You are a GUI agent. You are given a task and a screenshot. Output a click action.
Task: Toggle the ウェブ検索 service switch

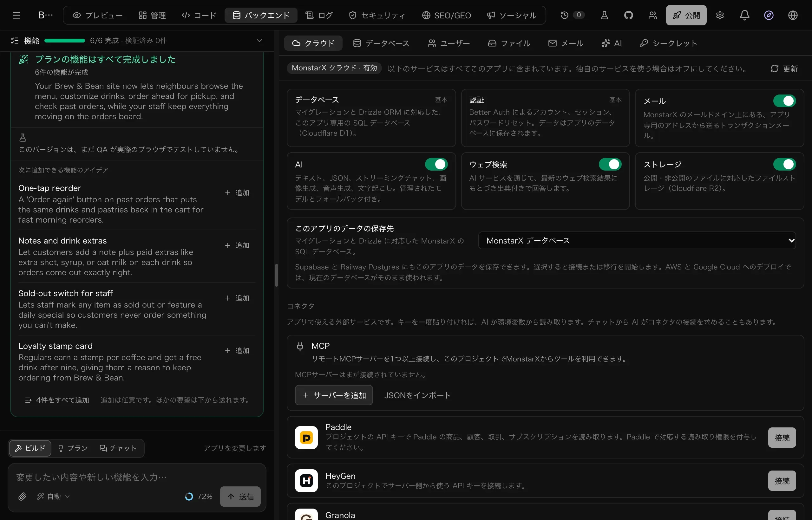pyautogui.click(x=610, y=164)
